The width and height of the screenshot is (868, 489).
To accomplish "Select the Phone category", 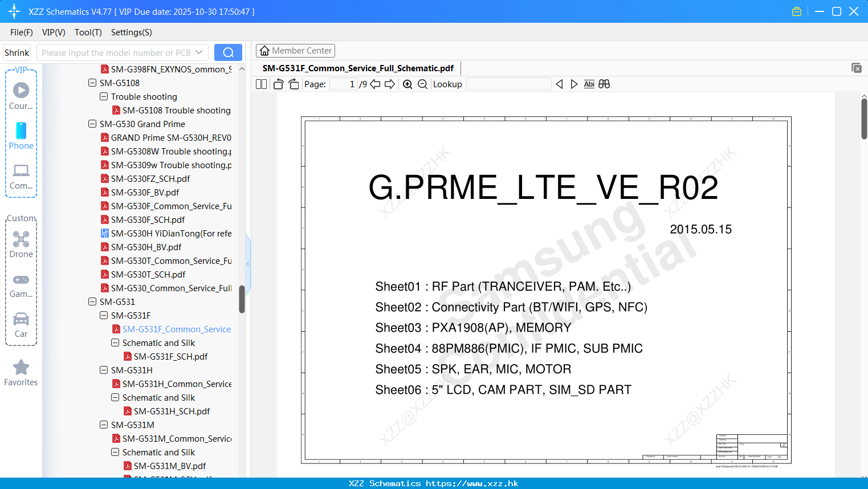I will tap(21, 136).
